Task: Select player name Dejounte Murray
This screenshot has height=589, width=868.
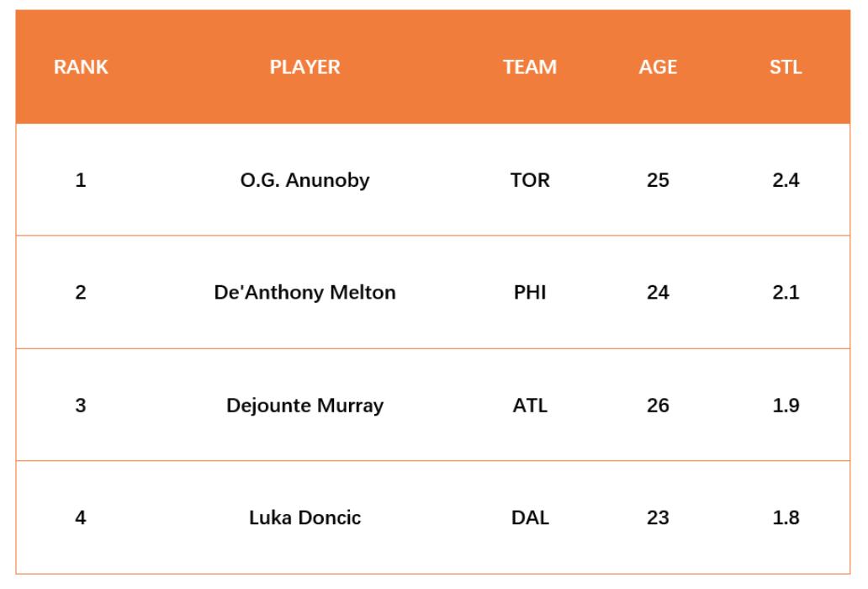Action: pyautogui.click(x=304, y=406)
